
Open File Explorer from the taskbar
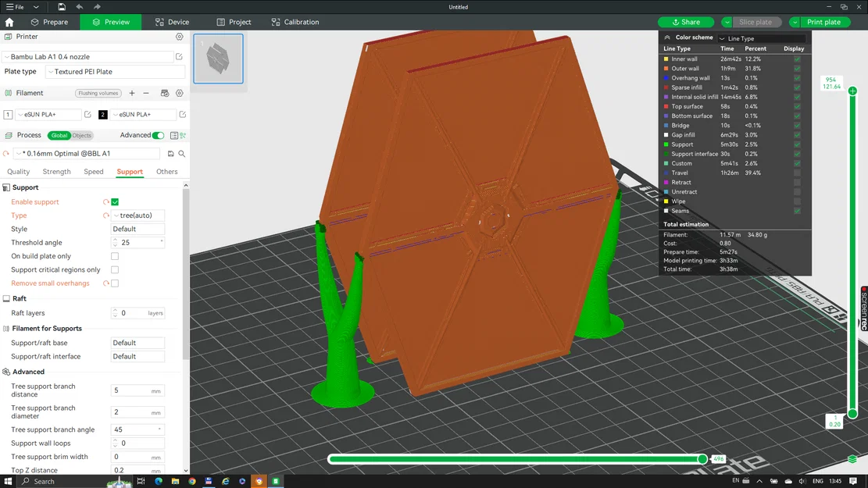pos(175,481)
